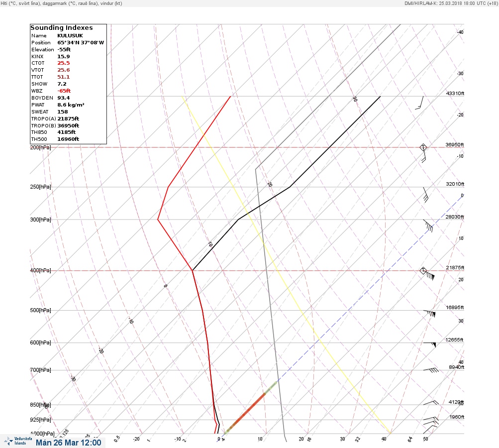Click the 200[hPa] pressure label
The width and height of the screenshot is (499, 448).
(x=40, y=147)
